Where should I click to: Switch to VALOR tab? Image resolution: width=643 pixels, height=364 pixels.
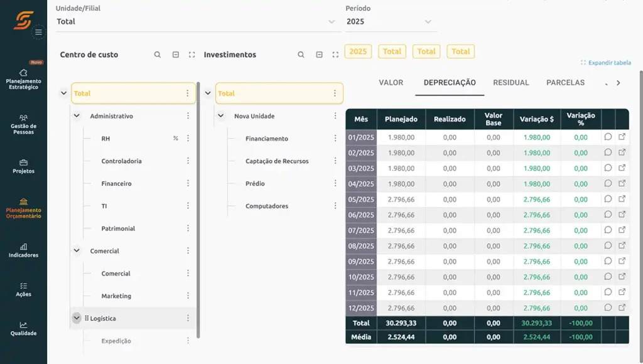[391, 82]
